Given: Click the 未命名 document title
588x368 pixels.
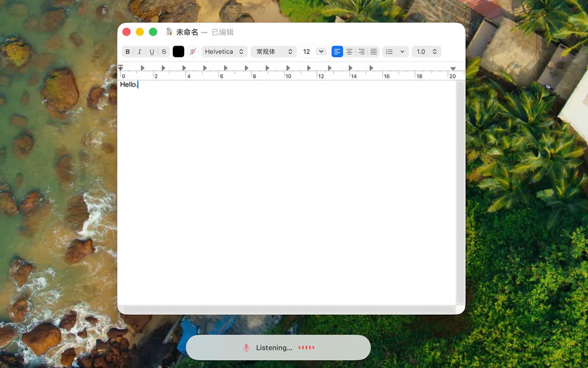Looking at the screenshot, I should (x=187, y=32).
